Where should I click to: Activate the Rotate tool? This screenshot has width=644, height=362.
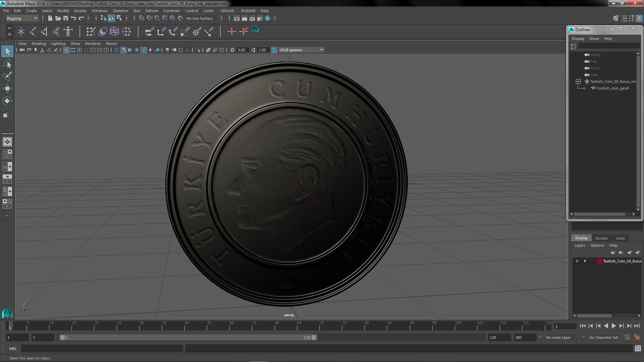click(7, 101)
